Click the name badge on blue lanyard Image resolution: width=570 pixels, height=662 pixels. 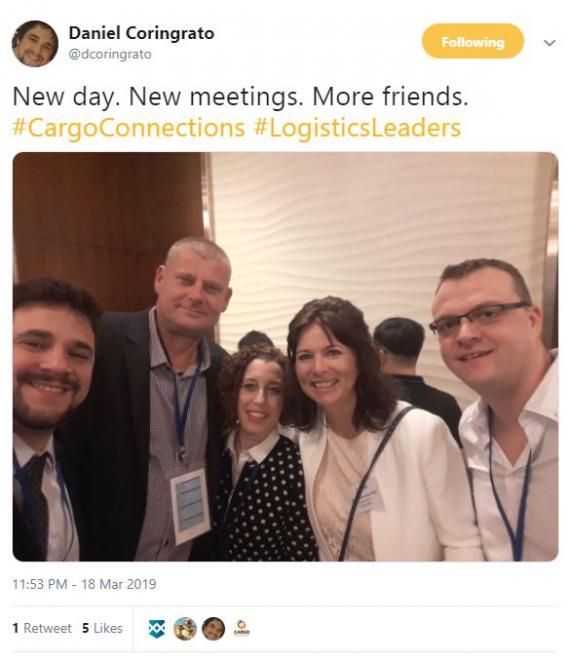[190, 506]
